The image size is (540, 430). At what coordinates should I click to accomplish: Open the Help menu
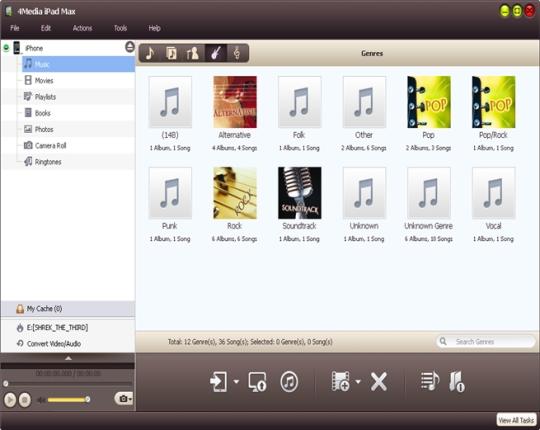pyautogui.click(x=154, y=28)
